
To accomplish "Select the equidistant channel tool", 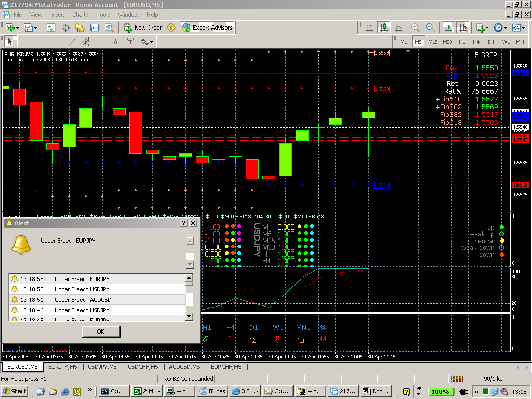I will 87,42.
